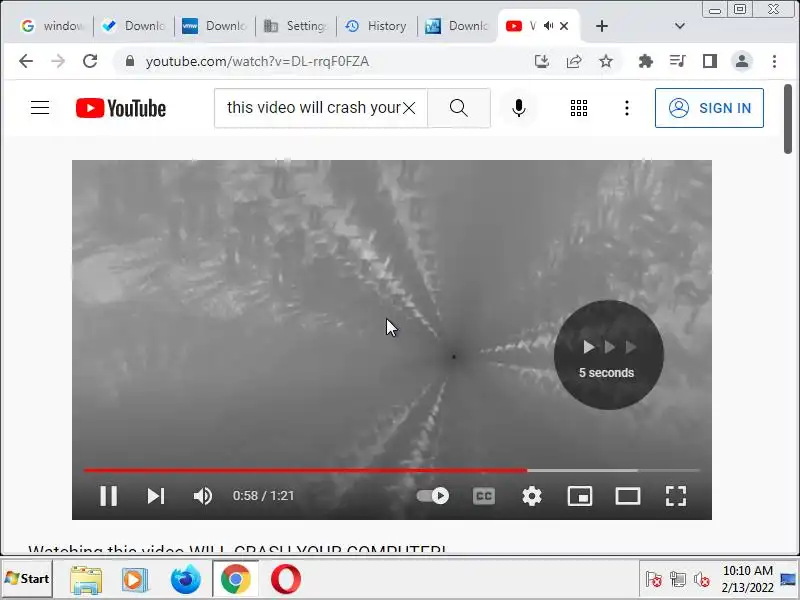Expand the tab search chevron

(680, 26)
